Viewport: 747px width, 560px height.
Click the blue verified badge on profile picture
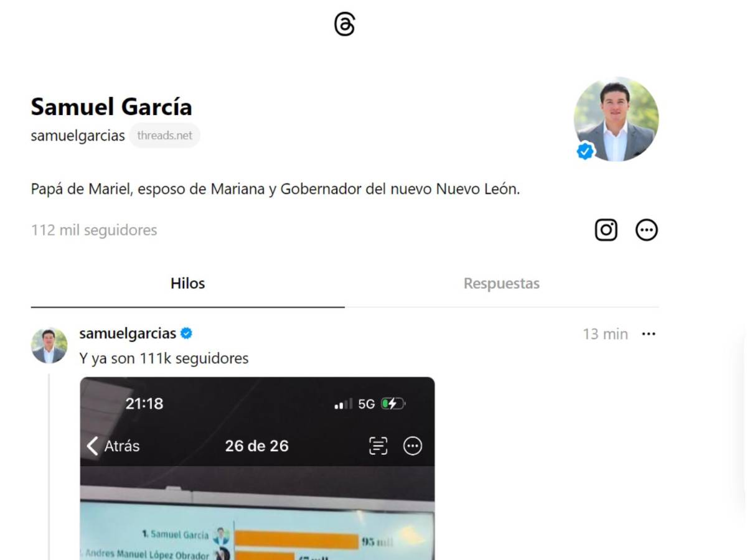(585, 150)
